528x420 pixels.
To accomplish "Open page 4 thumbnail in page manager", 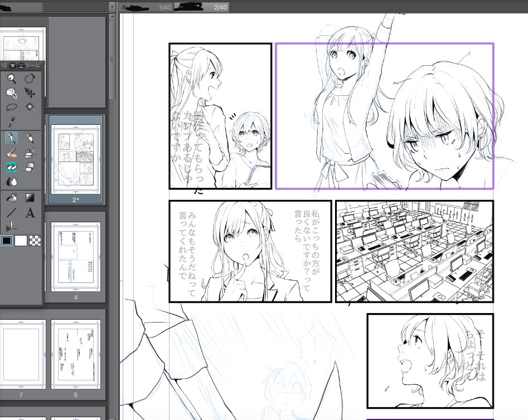I will pyautogui.click(x=76, y=257).
